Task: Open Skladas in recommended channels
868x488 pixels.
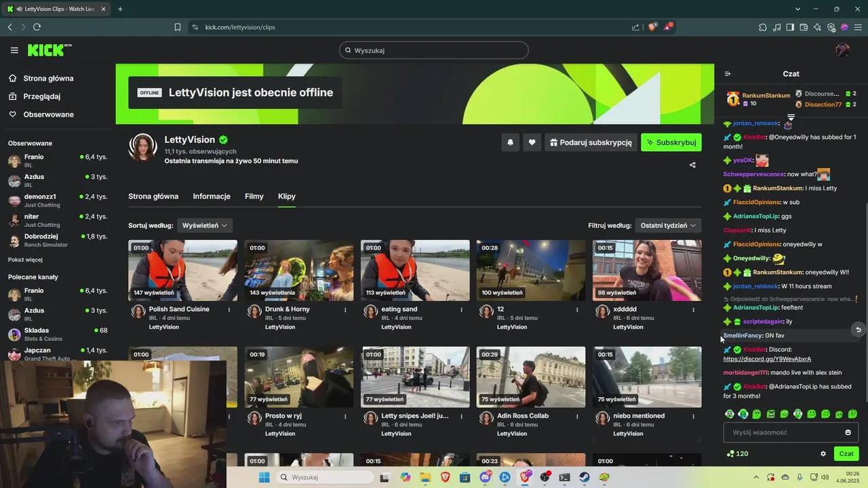Action: (57, 334)
